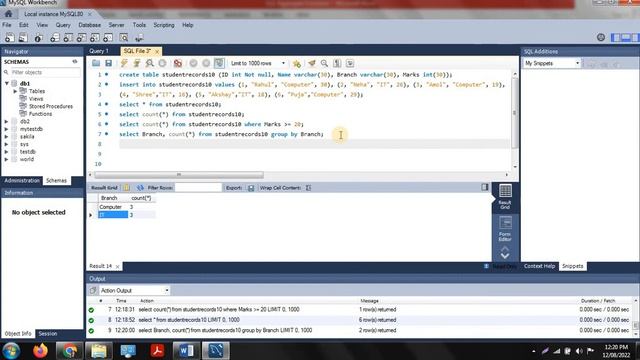Export the recordset with the Export icon

pyautogui.click(x=251, y=188)
